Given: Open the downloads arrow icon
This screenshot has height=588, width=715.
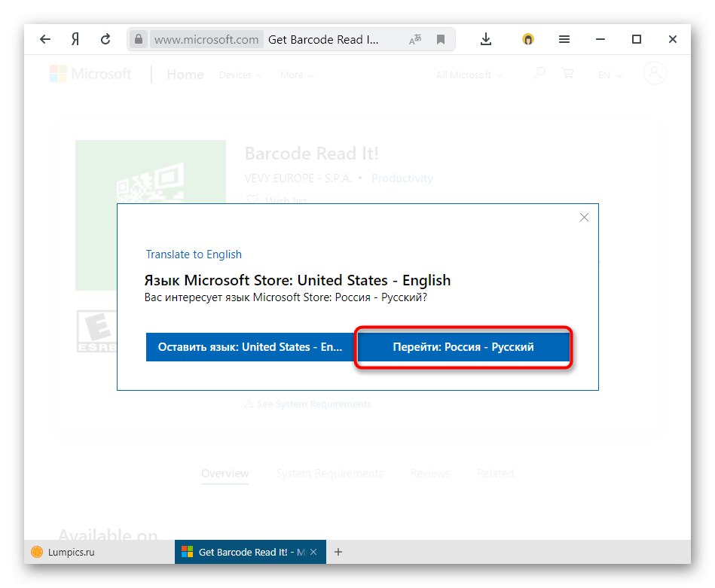Looking at the screenshot, I should 486,40.
